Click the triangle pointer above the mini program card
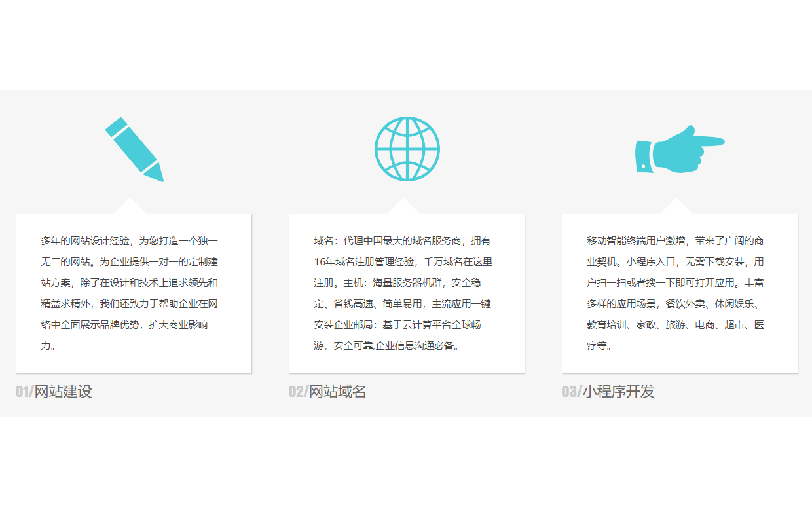This screenshot has height=507, width=812. click(676, 207)
